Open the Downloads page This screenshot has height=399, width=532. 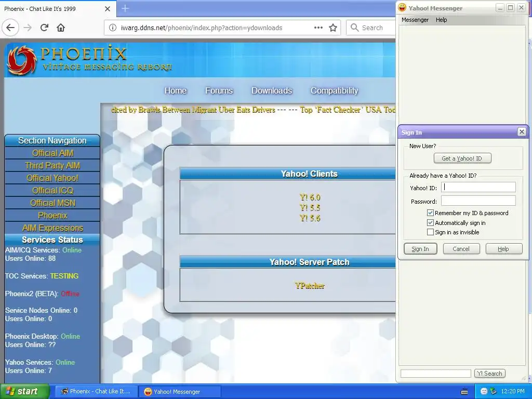271,90
